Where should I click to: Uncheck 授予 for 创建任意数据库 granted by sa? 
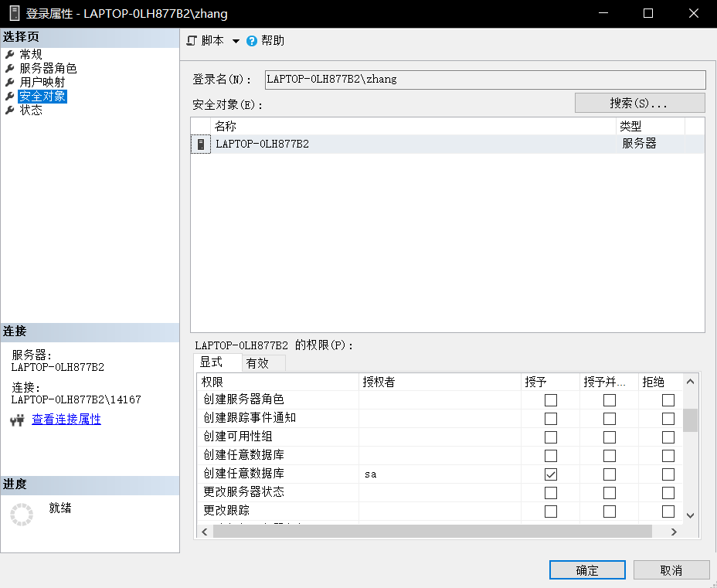click(x=551, y=474)
